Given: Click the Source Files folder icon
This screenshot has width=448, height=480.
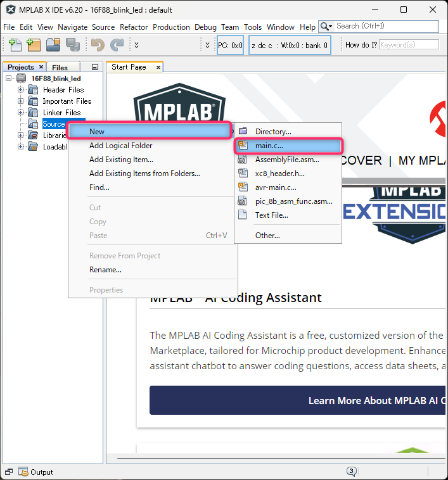Looking at the screenshot, I should [x=33, y=123].
